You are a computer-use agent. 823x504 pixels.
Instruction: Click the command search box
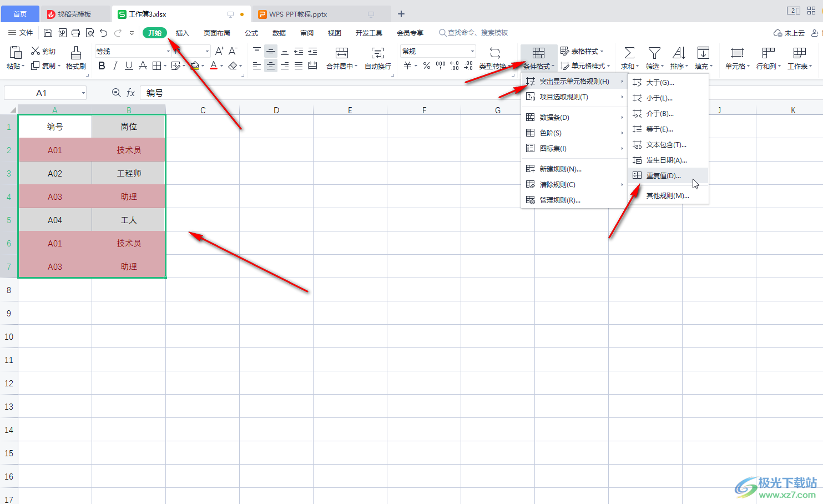[473, 33]
